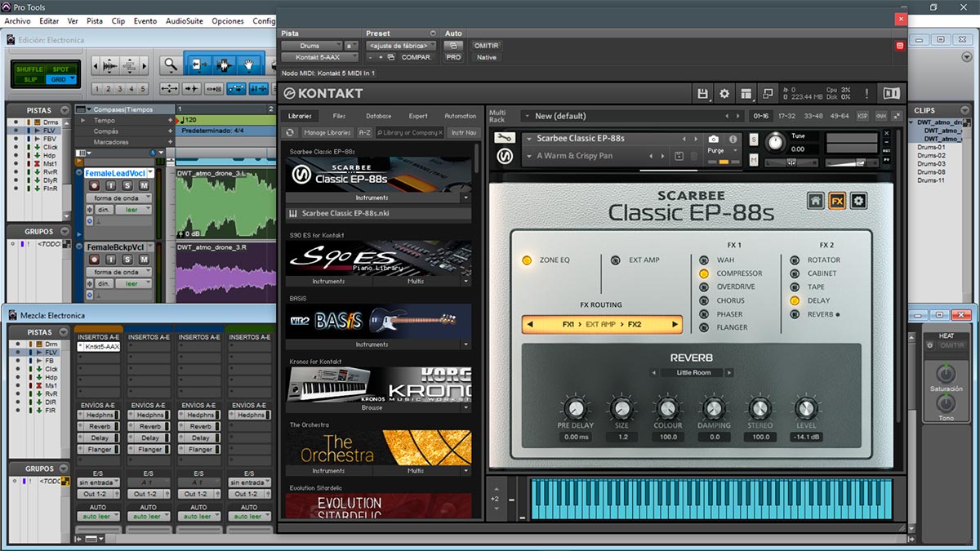This screenshot has height=551, width=980.
Task: Switch to the Database tab in Kontakt
Action: (x=378, y=116)
